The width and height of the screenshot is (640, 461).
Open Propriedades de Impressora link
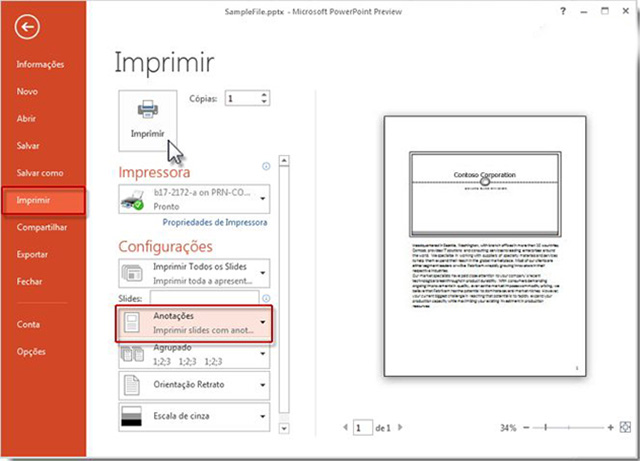point(215,223)
